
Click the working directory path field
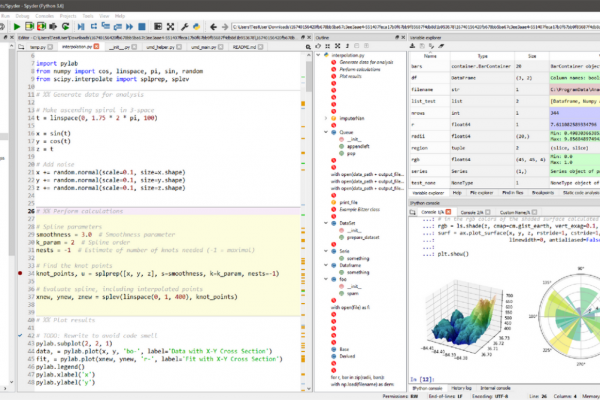pyautogui.click(x=415, y=27)
